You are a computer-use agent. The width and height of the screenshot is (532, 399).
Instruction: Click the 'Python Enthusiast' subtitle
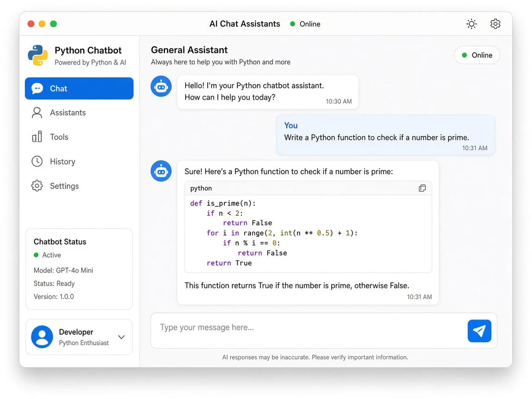[84, 343]
